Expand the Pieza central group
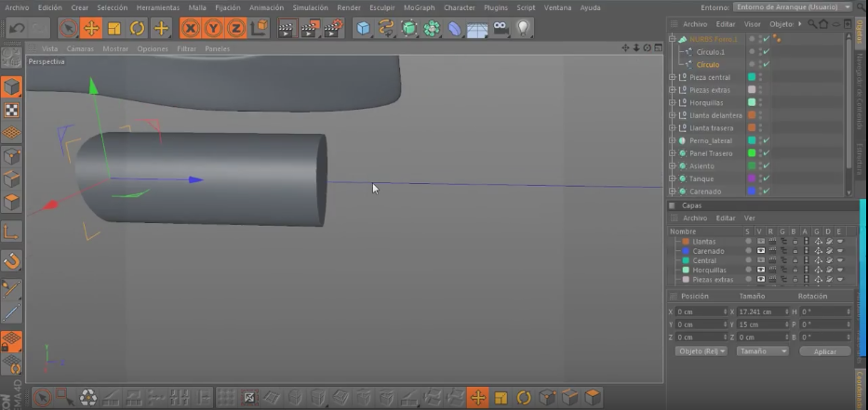 click(672, 77)
